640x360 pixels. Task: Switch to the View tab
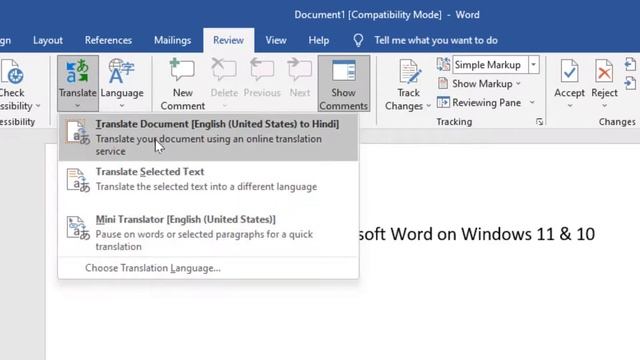276,40
